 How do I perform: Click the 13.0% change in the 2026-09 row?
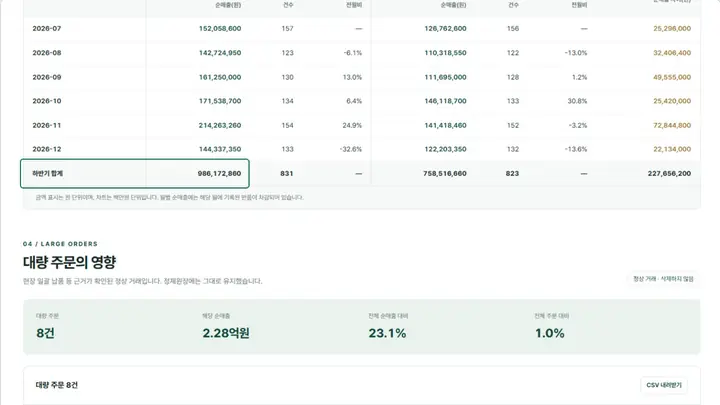352,77
